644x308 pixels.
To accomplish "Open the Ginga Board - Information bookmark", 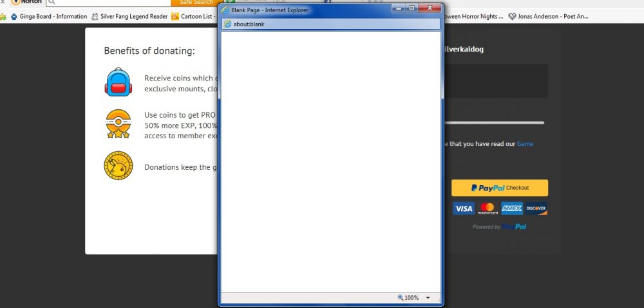I will point(49,16).
